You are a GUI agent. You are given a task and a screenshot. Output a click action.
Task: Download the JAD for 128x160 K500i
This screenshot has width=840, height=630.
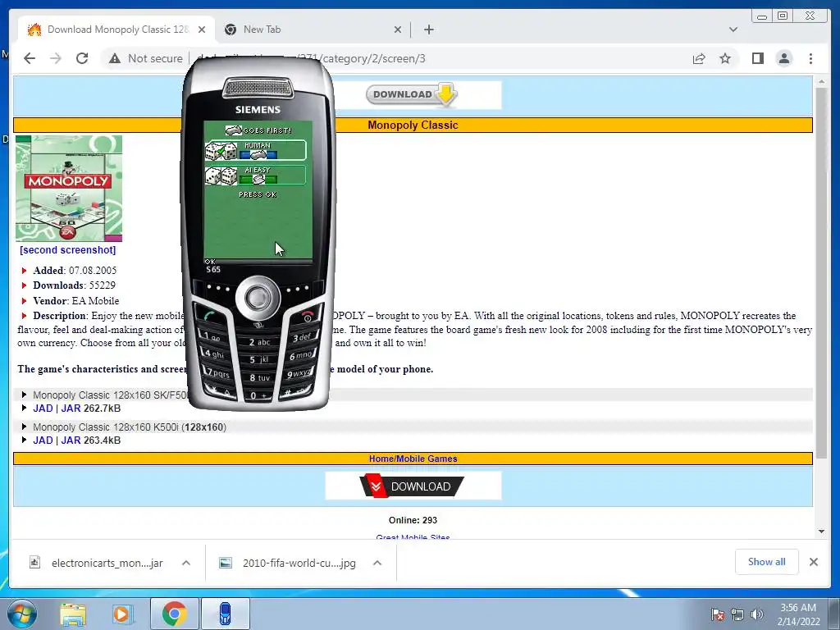click(43, 441)
